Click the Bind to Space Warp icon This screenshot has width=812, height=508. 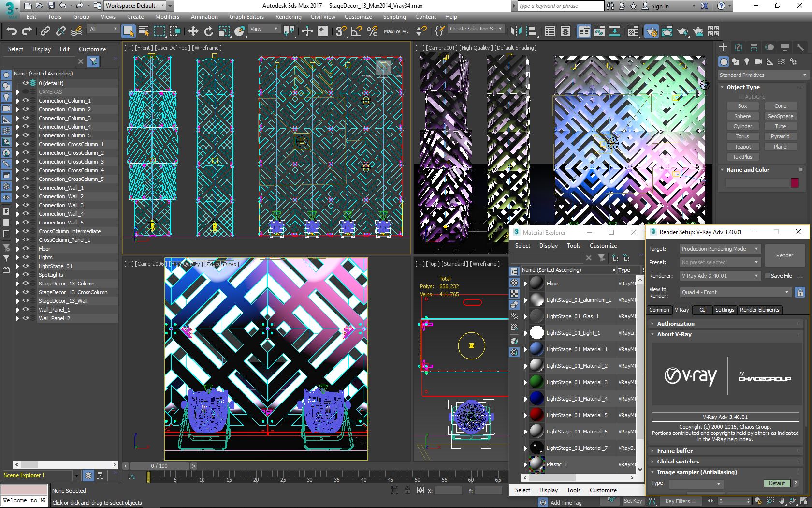[76, 31]
